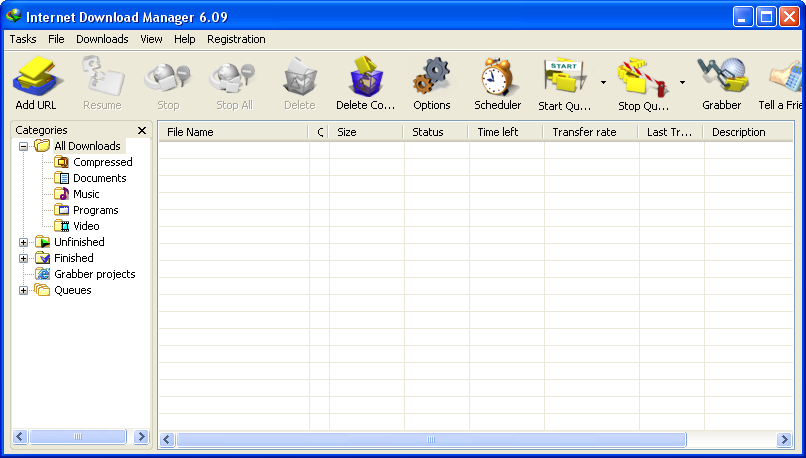Viewport: 806px width, 458px height.
Task: Click the Stop download icon
Action: point(168,78)
